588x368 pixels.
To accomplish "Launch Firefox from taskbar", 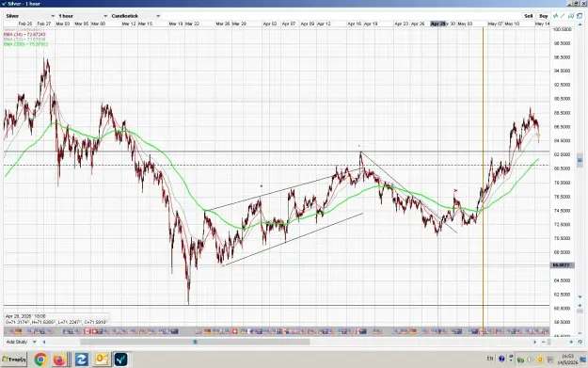I will (x=59, y=360).
